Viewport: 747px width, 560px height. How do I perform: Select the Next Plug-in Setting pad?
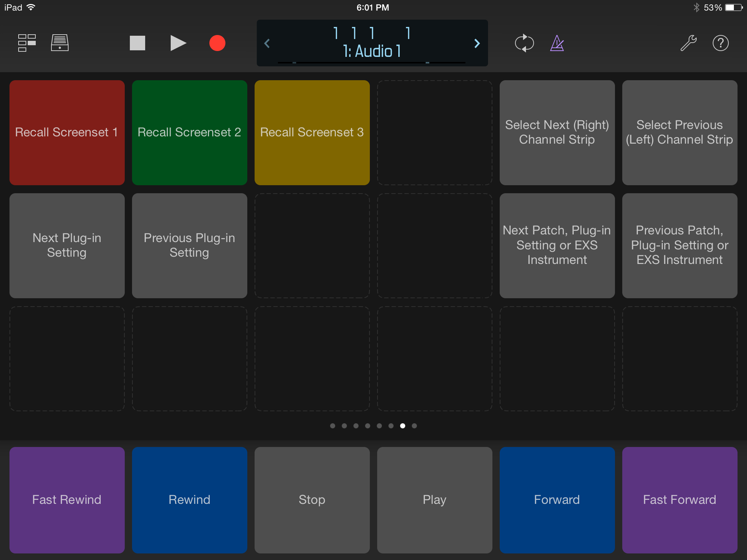[x=67, y=245]
